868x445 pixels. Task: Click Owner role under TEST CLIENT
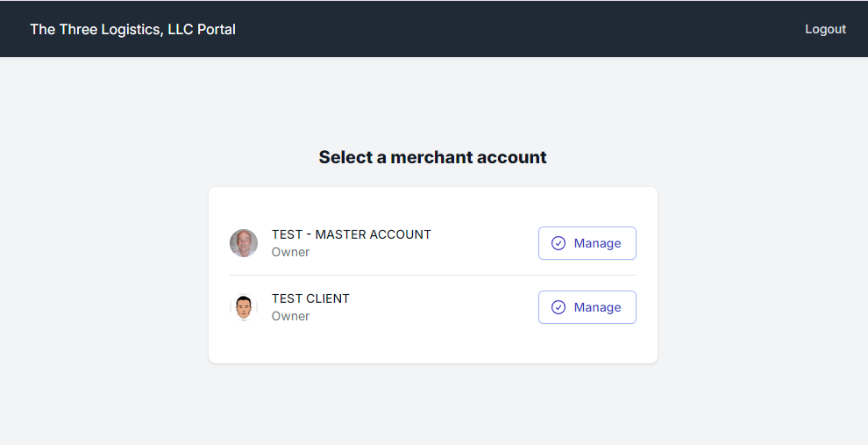[x=290, y=316]
